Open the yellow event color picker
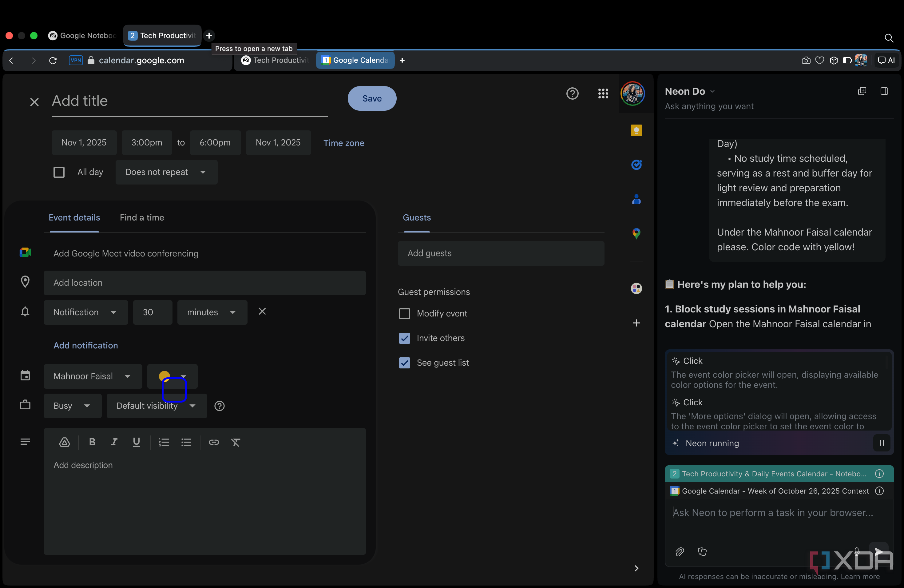 pos(172,376)
